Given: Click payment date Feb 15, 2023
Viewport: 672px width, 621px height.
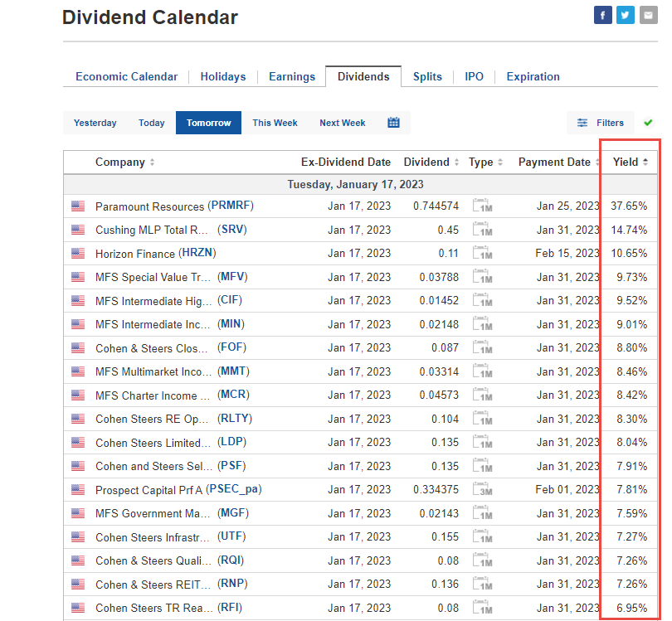Looking at the screenshot, I should coord(567,253).
